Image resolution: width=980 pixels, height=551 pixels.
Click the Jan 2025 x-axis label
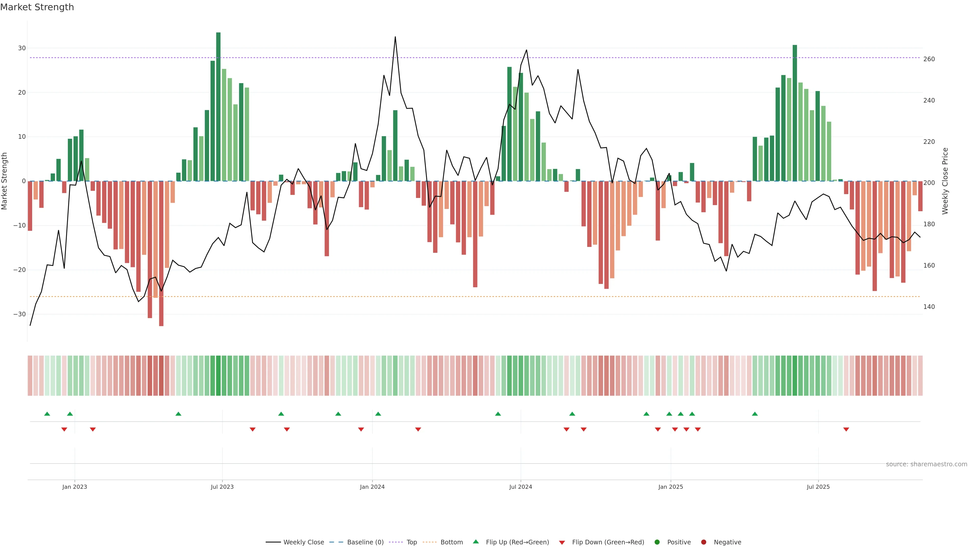[x=671, y=487]
